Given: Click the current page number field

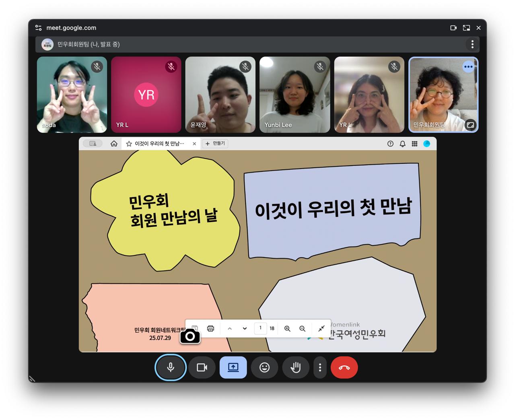Looking at the screenshot, I should point(260,328).
